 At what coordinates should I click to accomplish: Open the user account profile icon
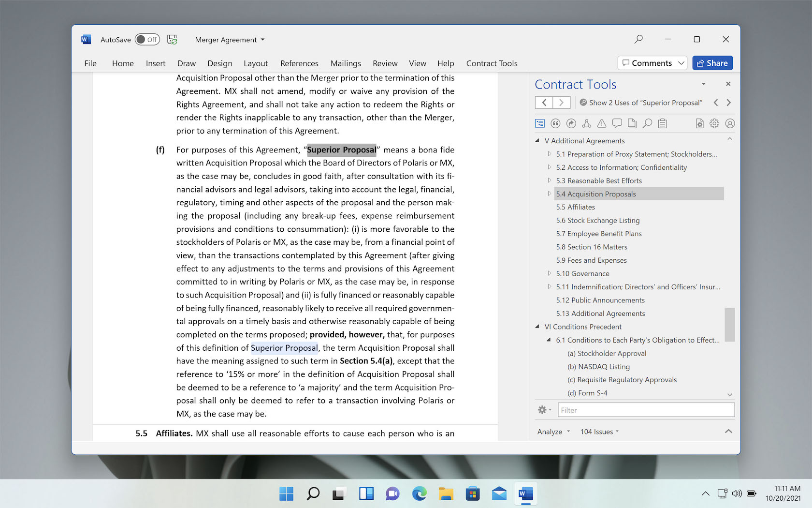coord(730,123)
